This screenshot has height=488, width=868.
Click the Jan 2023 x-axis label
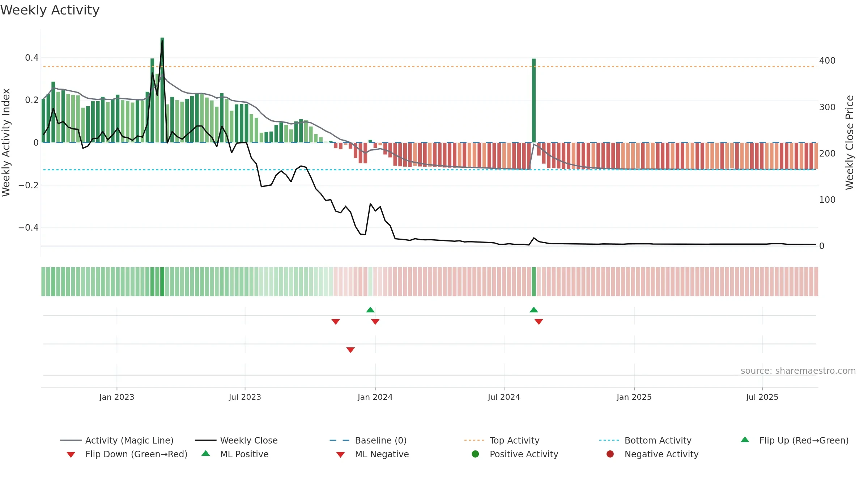[117, 397]
